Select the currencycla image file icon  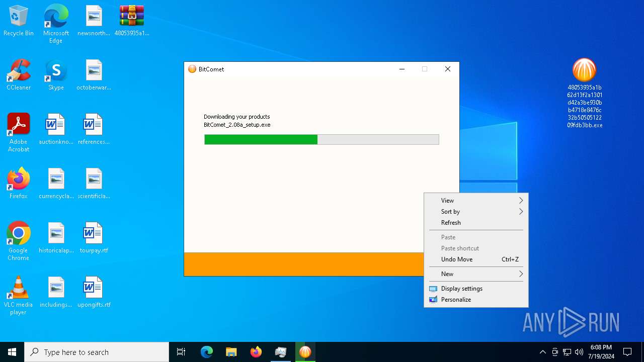56,184
